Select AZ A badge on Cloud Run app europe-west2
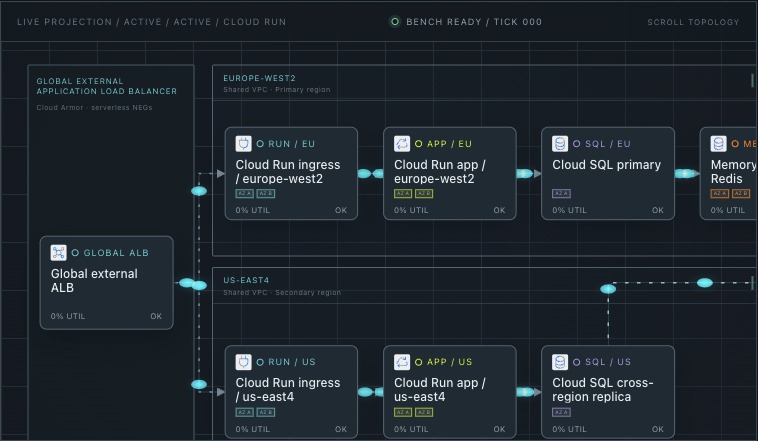Screen dimensions: 758x441 [403, 193]
